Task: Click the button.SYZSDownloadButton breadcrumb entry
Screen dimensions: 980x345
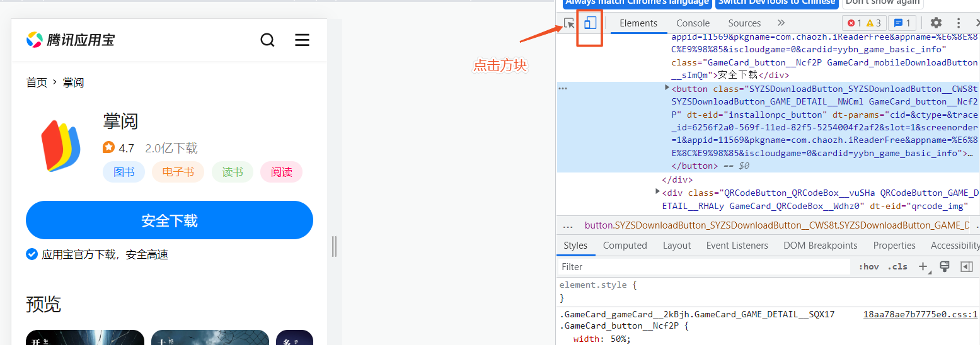Action: point(777,225)
